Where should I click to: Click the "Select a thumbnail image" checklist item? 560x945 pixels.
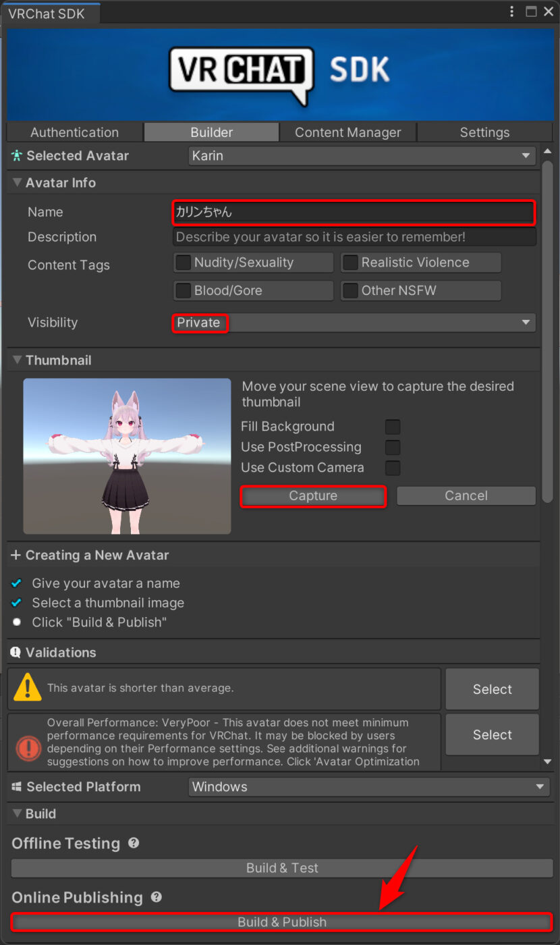(x=108, y=603)
